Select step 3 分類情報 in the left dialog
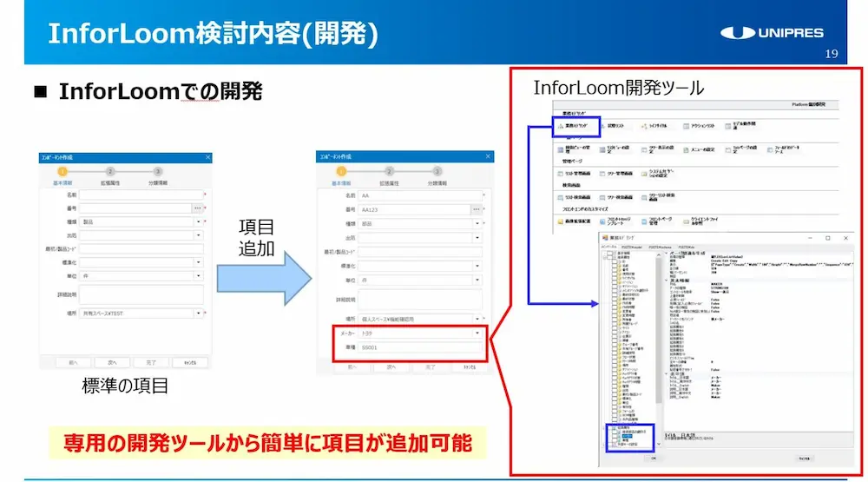868x482 pixels. [158, 176]
